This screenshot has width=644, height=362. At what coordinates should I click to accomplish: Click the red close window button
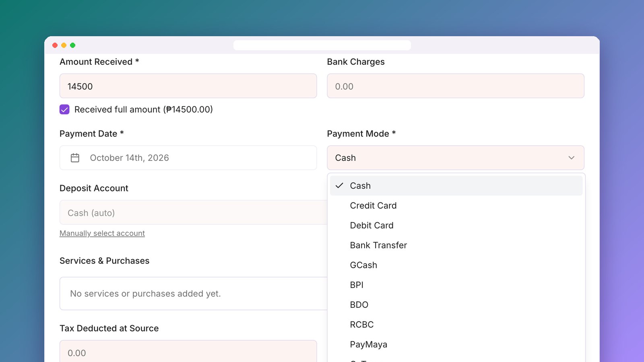(55, 45)
